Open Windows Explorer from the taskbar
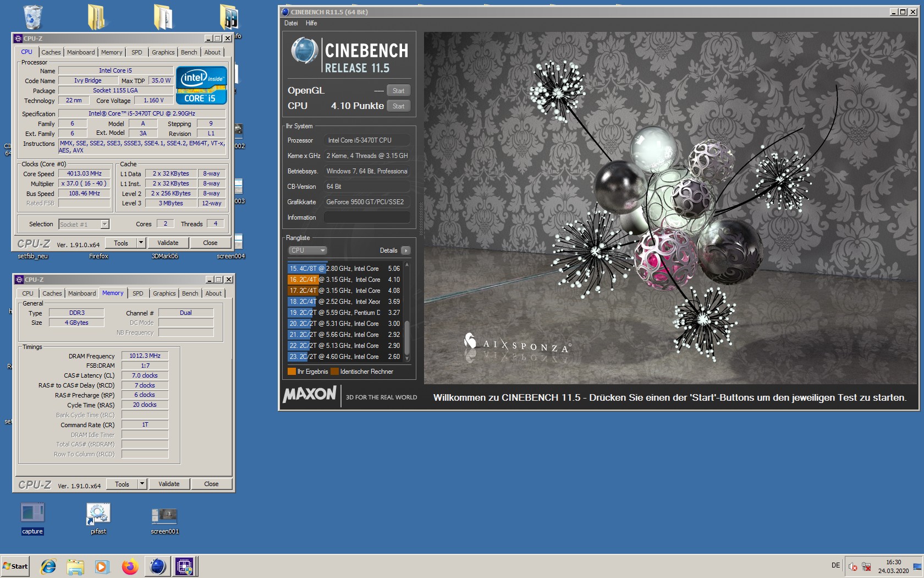This screenshot has width=924, height=578. [75, 566]
